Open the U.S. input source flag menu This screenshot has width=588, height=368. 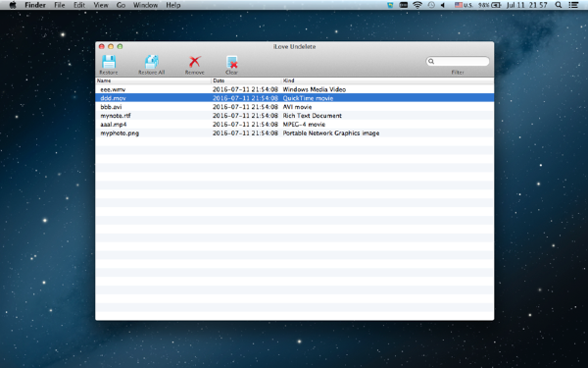tap(464, 5)
